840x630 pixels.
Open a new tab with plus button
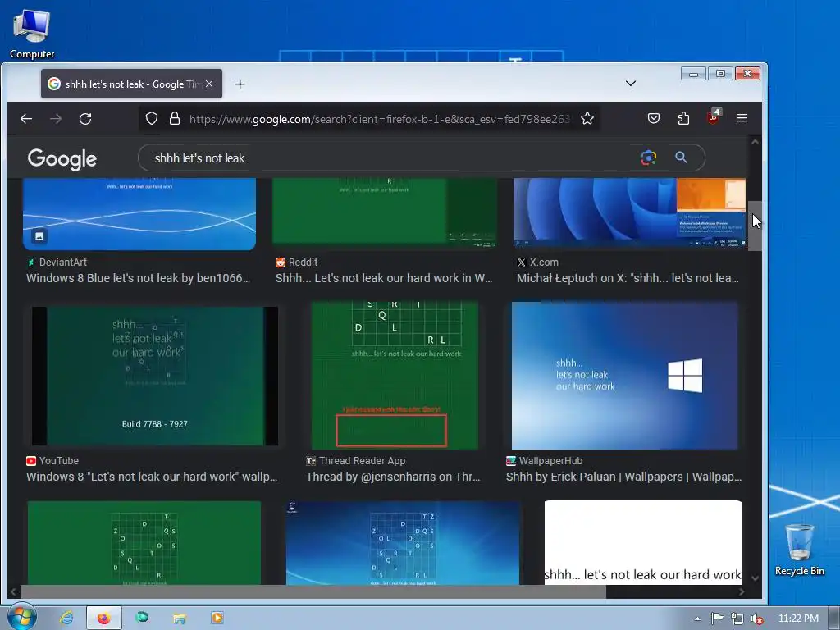tap(240, 84)
